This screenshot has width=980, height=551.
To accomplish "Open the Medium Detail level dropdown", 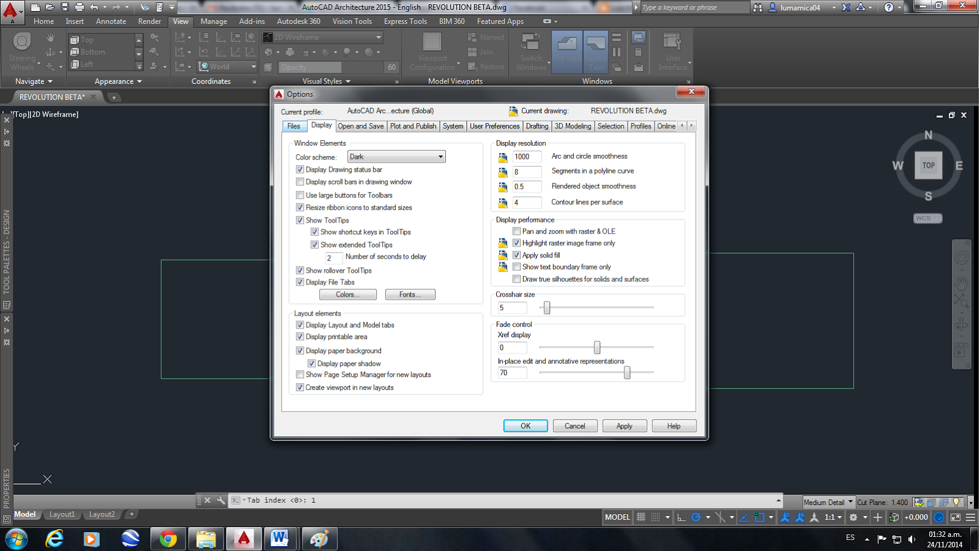I will 828,502.
